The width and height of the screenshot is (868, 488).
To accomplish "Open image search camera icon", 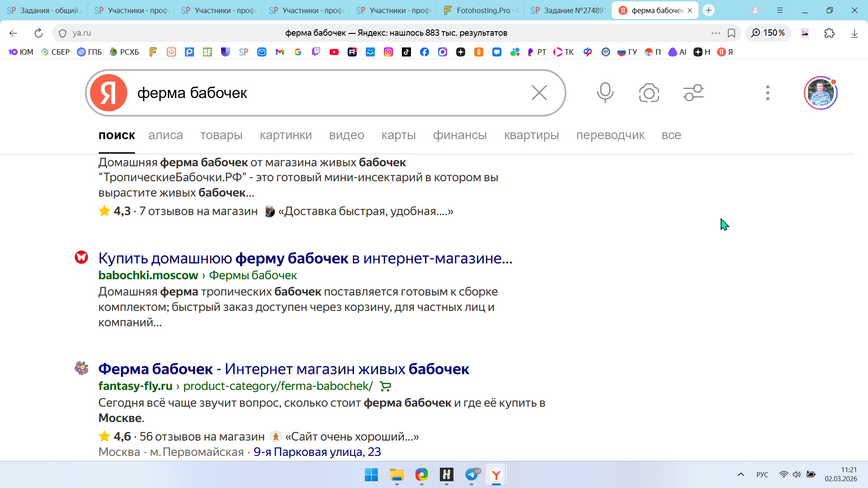I will 649,93.
